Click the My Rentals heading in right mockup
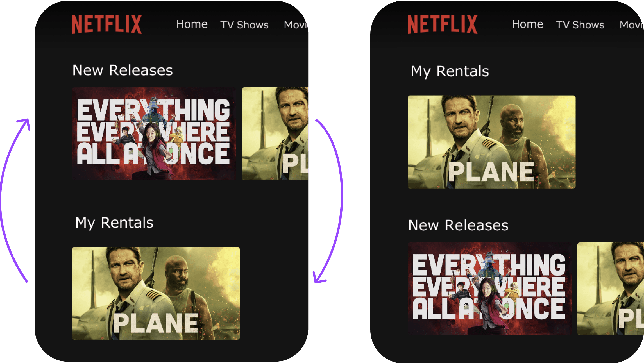The image size is (644, 363). tap(450, 71)
